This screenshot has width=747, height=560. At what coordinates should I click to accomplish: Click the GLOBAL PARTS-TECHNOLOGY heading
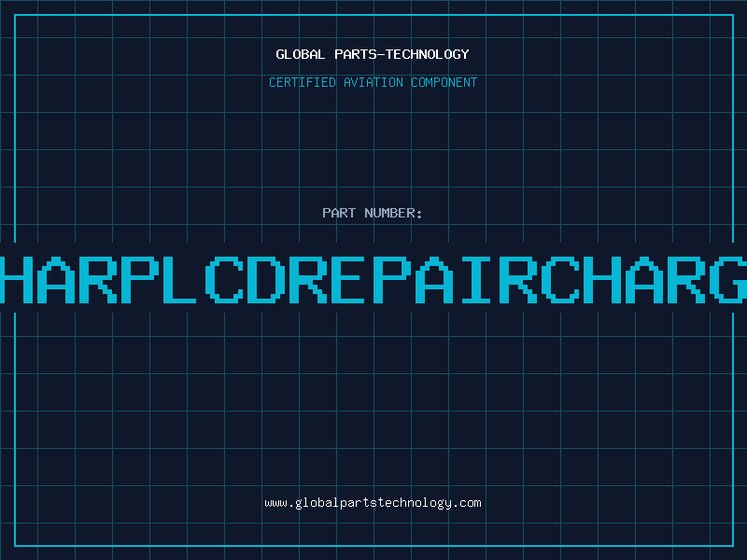(373, 54)
